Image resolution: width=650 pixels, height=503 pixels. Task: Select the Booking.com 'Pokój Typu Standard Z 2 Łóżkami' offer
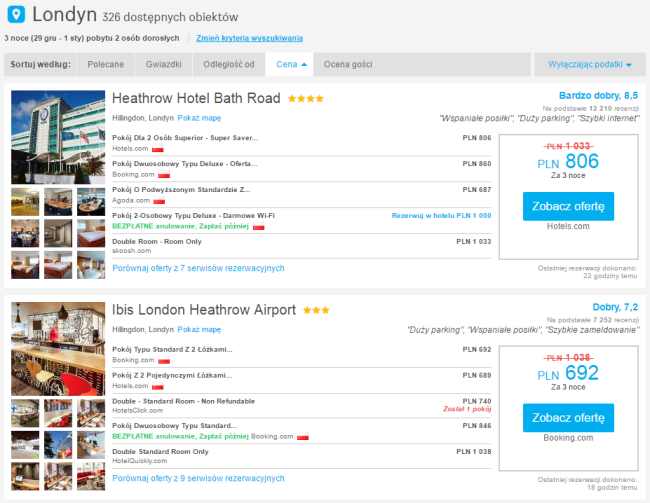[x=301, y=355]
